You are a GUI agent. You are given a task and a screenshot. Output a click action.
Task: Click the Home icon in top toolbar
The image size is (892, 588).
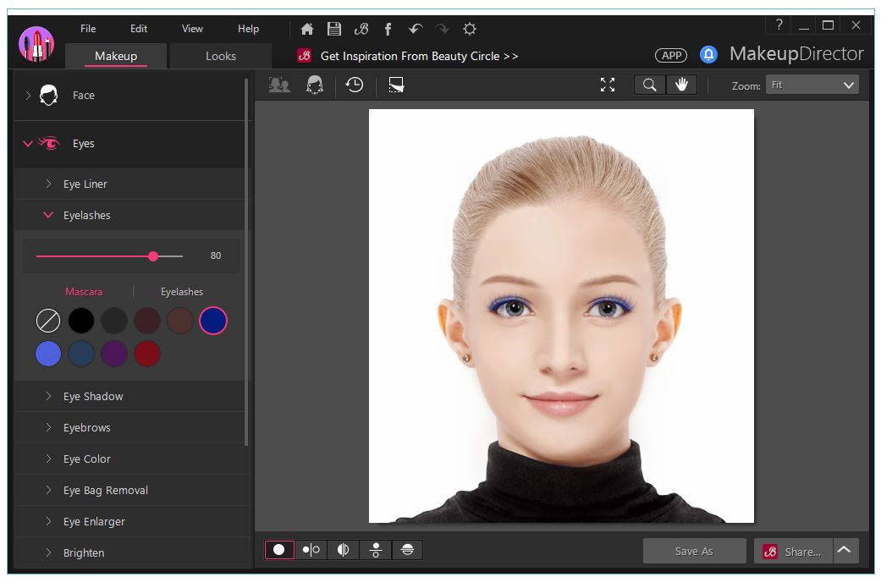pyautogui.click(x=307, y=29)
